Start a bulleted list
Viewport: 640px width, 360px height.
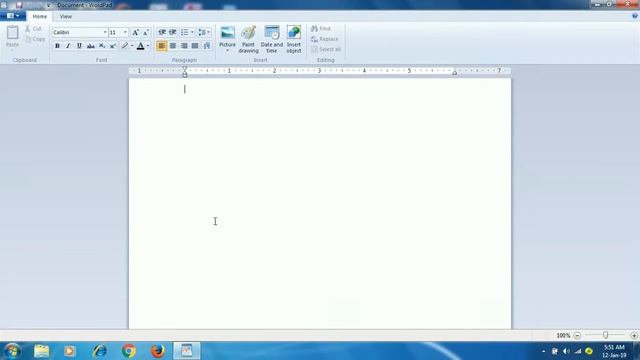coord(184,32)
